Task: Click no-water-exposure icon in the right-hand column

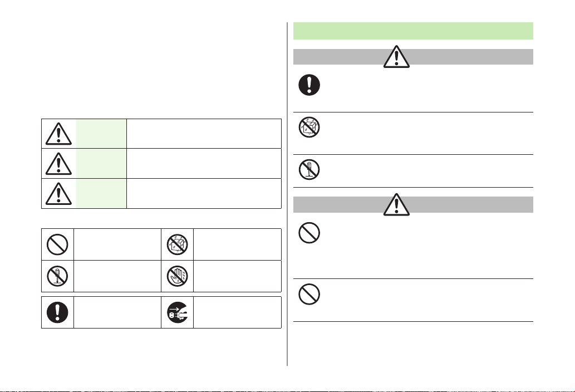Action: point(309,128)
